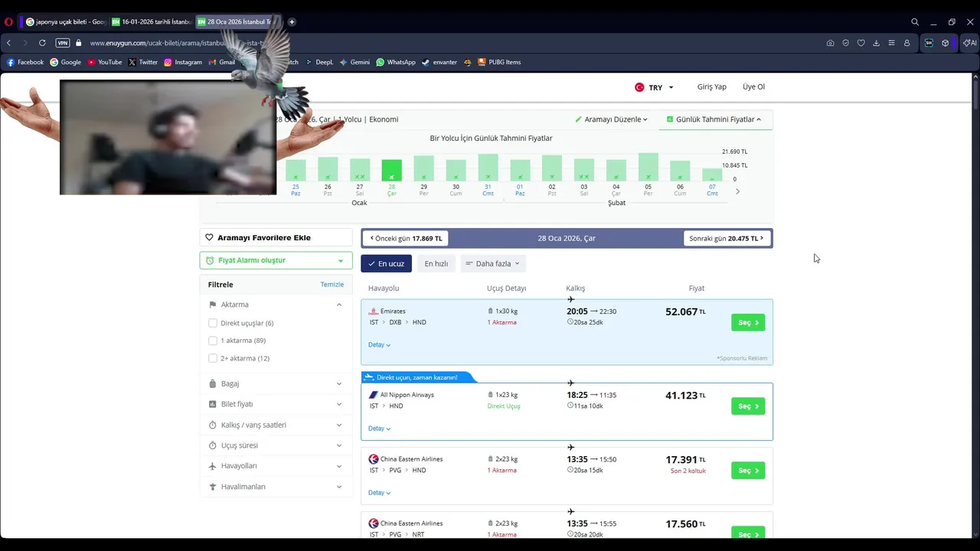The width and height of the screenshot is (980, 551).
Task: Click the next-days arrow on price chart
Action: (x=737, y=191)
